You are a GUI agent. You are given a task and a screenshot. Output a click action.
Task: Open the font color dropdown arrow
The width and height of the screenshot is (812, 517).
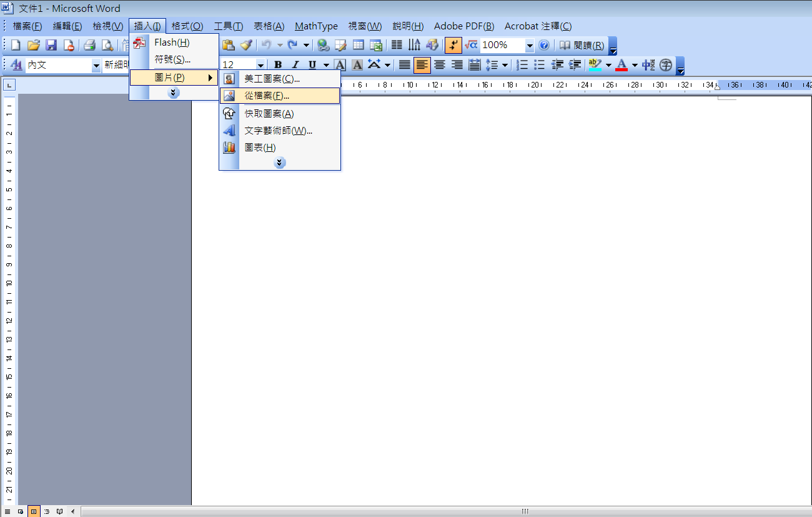pos(635,65)
